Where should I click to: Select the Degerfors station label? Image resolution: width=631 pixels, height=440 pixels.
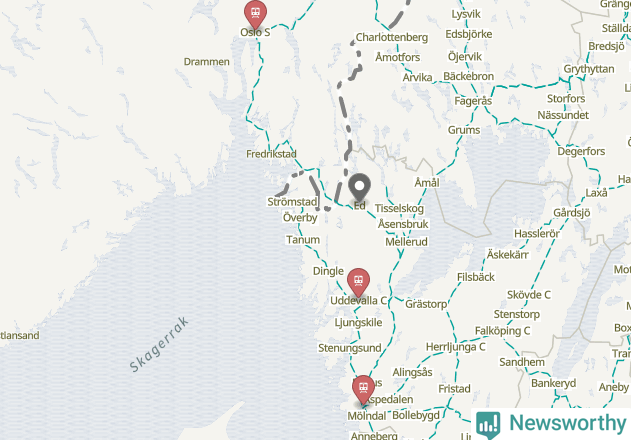click(581, 151)
